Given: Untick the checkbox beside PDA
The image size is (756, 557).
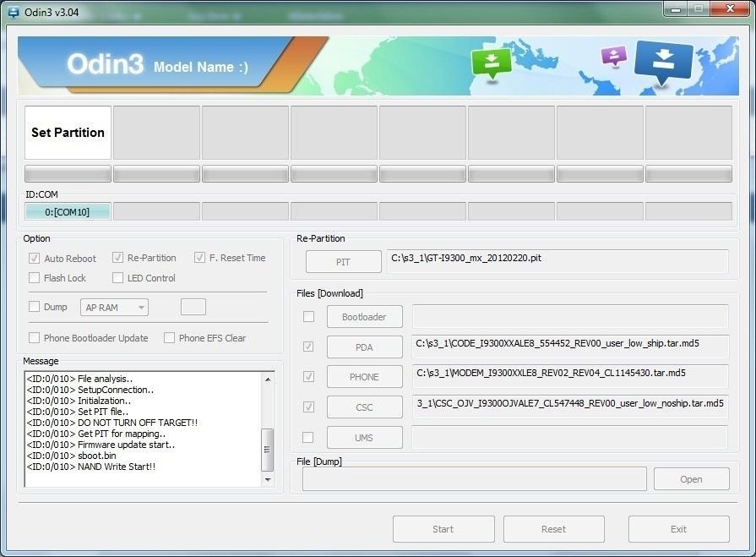Looking at the screenshot, I should click(x=308, y=347).
